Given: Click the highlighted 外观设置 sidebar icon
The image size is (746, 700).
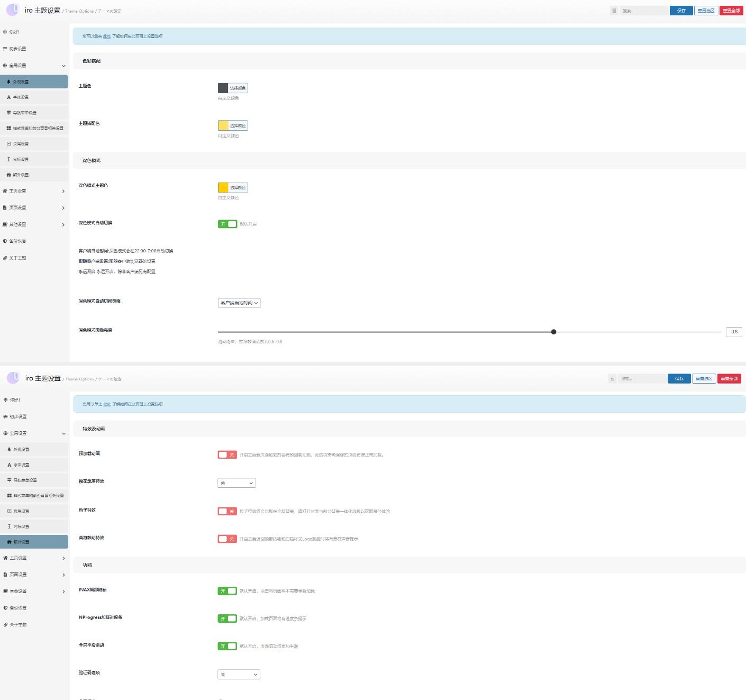Looking at the screenshot, I should tap(8, 81).
